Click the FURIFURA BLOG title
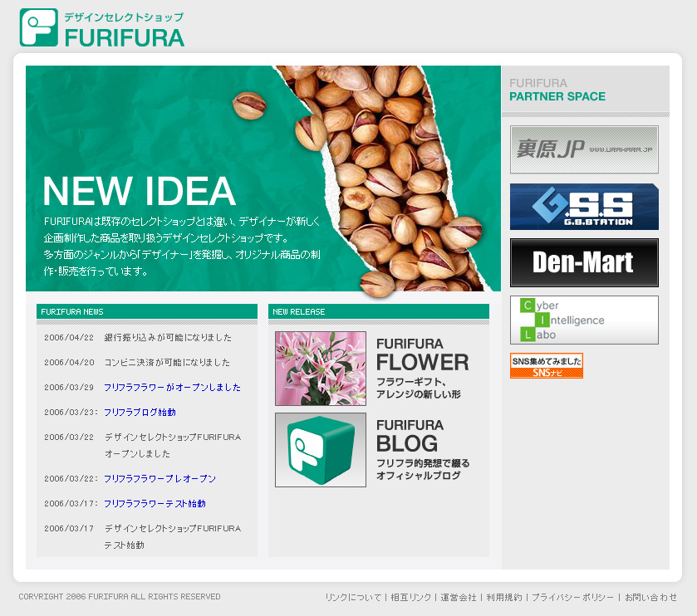This screenshot has width=697, height=616. pos(410,436)
